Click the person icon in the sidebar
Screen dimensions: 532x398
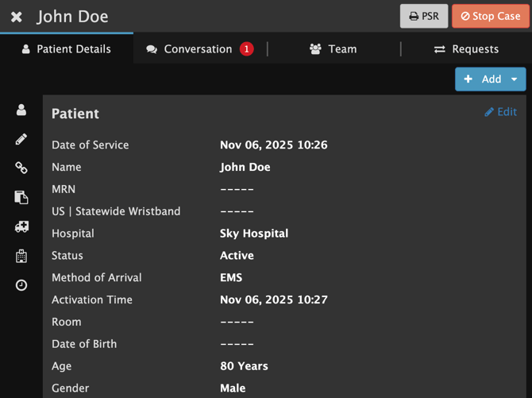coord(21,110)
